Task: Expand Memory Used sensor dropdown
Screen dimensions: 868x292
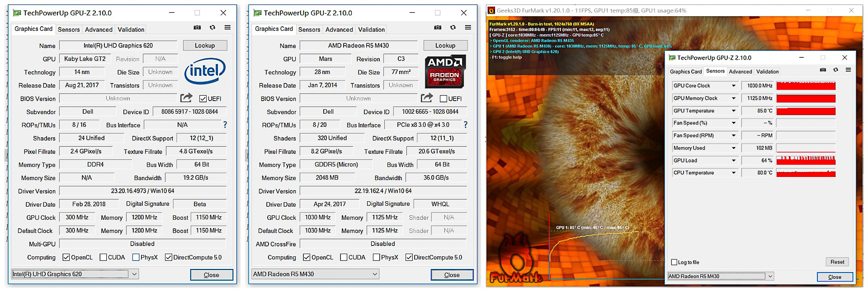Action: (x=734, y=148)
